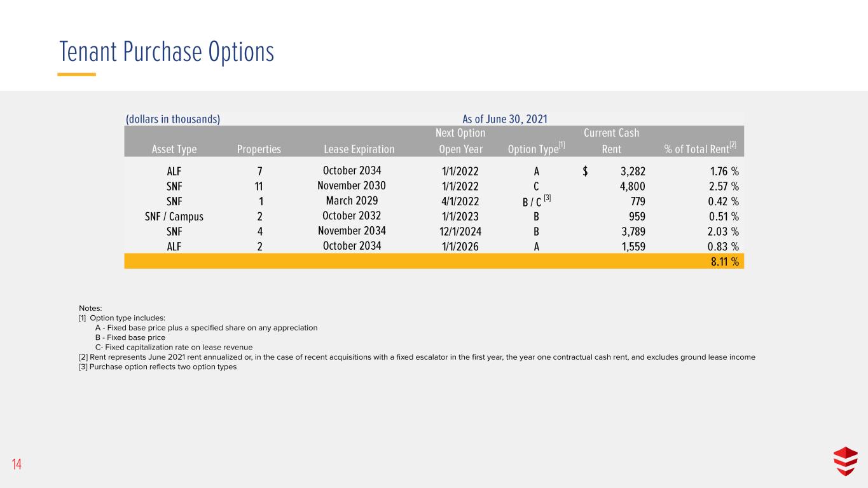
Task: Click the red company logo icon
Action: pos(845,461)
